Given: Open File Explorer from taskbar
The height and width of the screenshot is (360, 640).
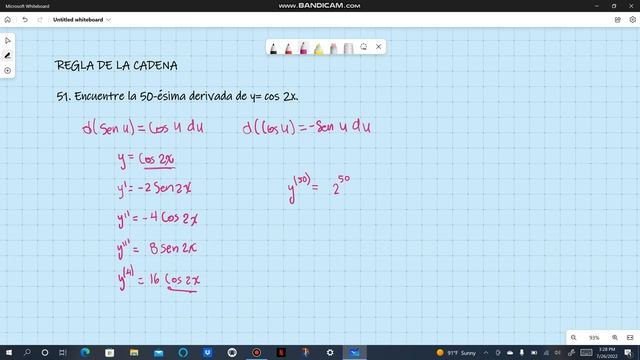Looking at the screenshot, I should coord(134,352).
